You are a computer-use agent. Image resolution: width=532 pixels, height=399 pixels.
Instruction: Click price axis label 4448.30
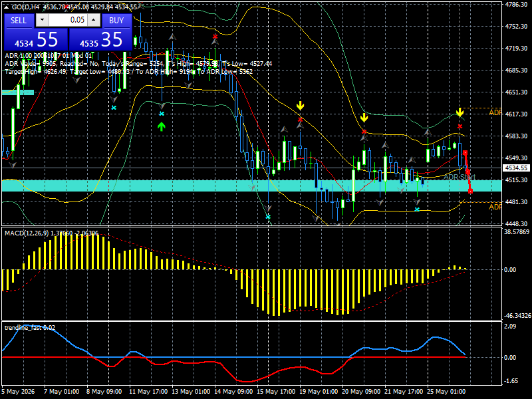pos(516,224)
